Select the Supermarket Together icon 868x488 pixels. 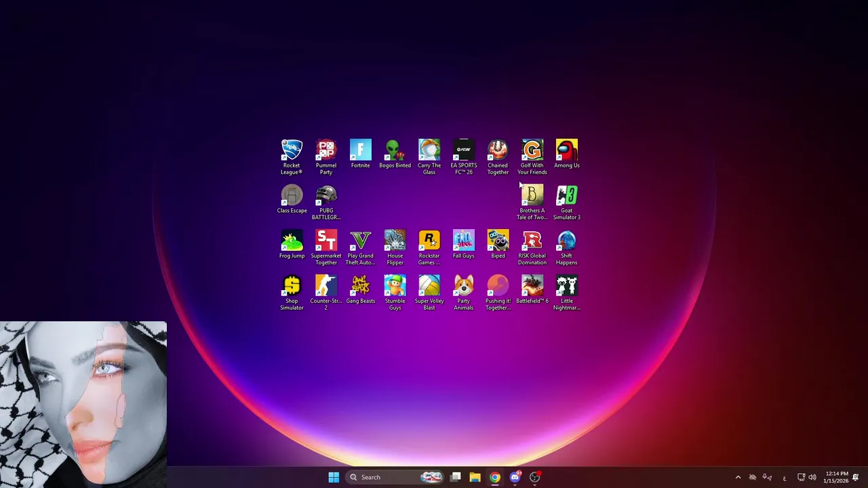coord(326,247)
